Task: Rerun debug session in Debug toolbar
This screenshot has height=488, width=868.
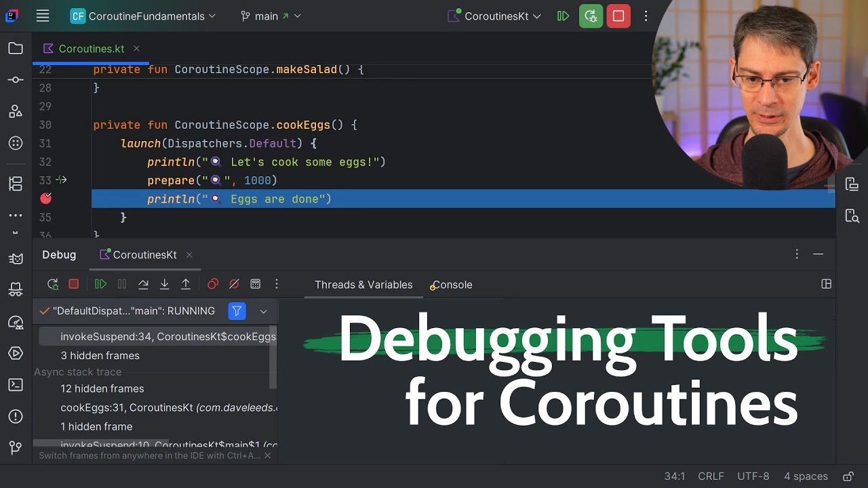Action: point(53,284)
